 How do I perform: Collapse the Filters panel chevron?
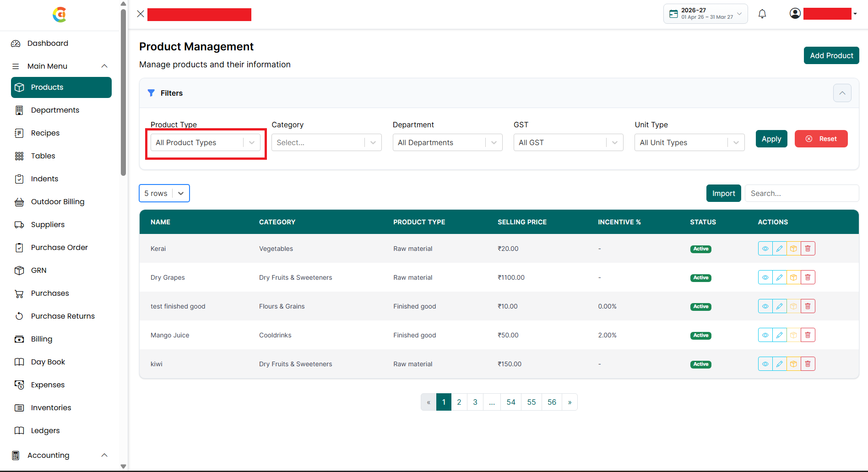coord(842,93)
